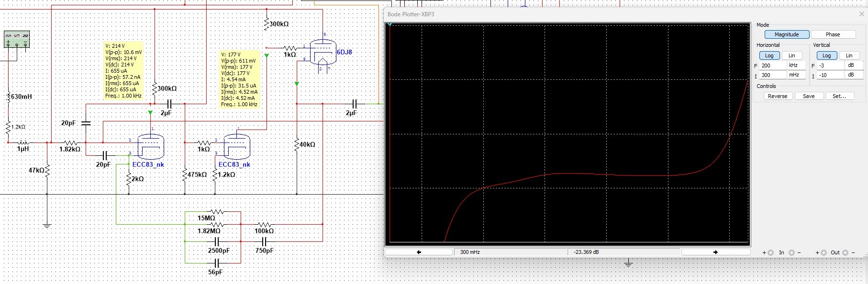This screenshot has height=284, width=868.
Task: Open the mHz unit selector for horizontal I
Action: [796, 75]
